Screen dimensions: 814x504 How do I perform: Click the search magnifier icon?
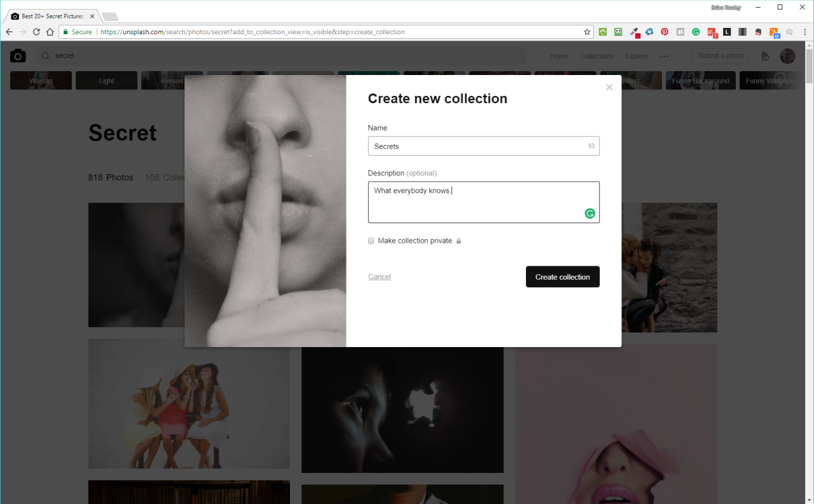pos(46,56)
